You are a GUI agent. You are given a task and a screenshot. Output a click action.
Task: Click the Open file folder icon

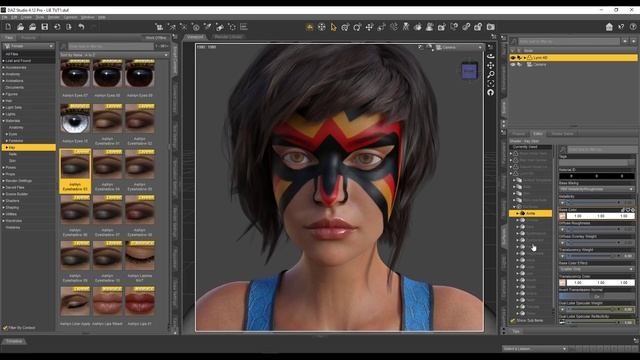(20, 27)
